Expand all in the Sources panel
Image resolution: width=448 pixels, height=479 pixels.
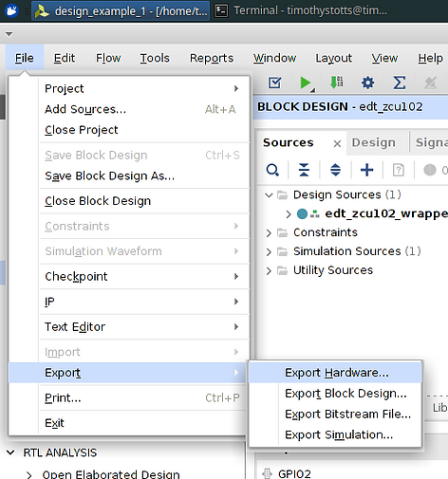point(335,170)
